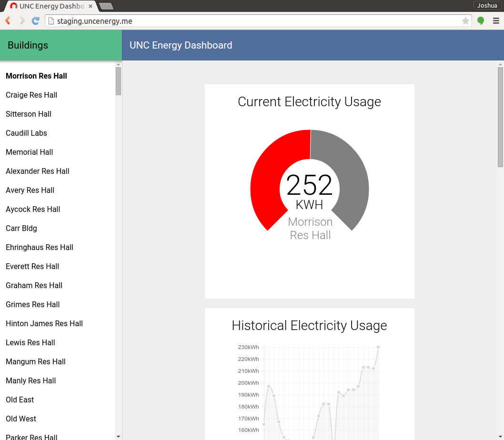This screenshot has width=504, height=440.
Task: Choose Ehringhaus Res Hall
Action: (x=40, y=247)
